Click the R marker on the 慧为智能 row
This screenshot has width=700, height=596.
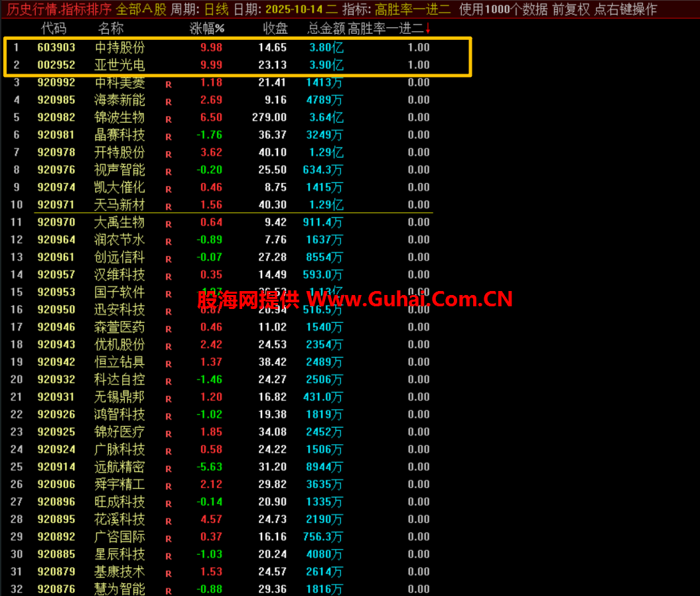click(x=169, y=591)
